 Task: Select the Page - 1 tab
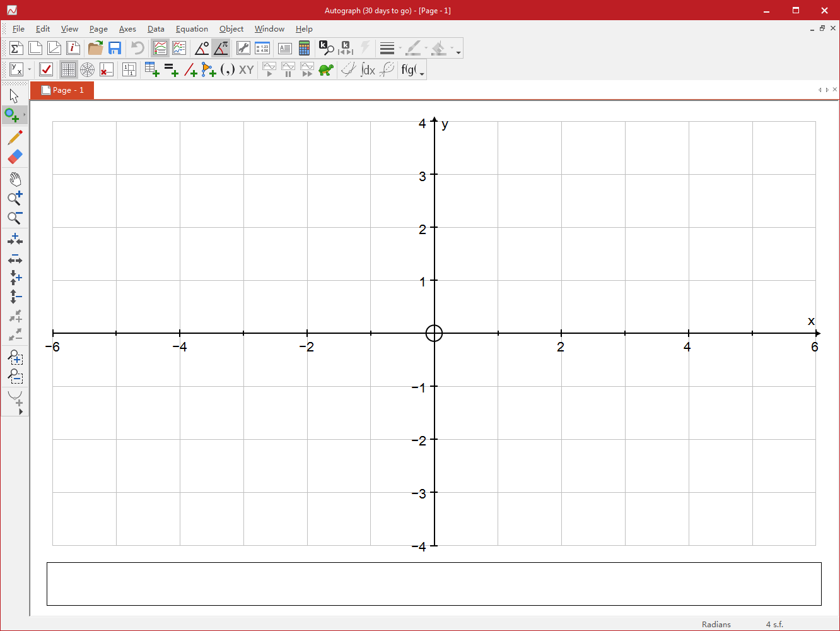[62, 90]
